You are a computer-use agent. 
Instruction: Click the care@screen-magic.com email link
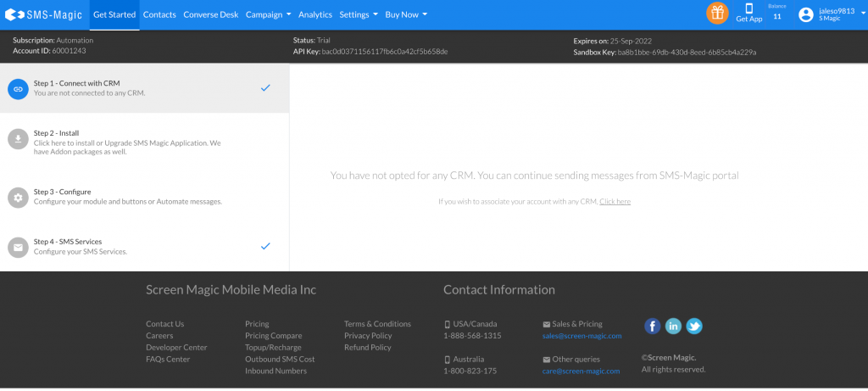click(x=581, y=371)
